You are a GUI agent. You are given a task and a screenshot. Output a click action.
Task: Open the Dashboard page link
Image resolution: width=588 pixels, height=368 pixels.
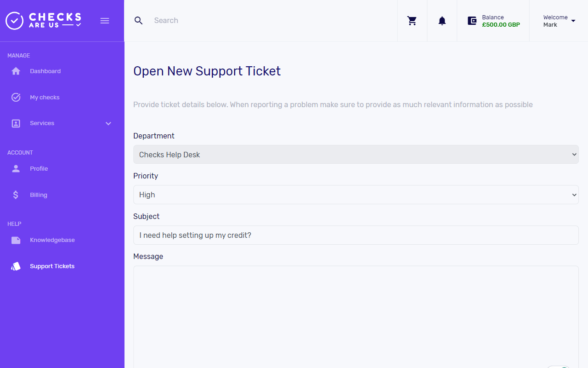click(45, 71)
